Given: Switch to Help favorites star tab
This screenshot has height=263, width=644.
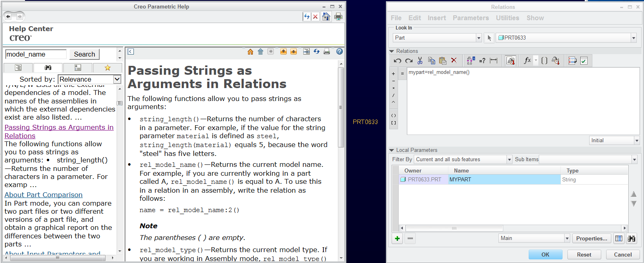Looking at the screenshot, I should [x=108, y=67].
